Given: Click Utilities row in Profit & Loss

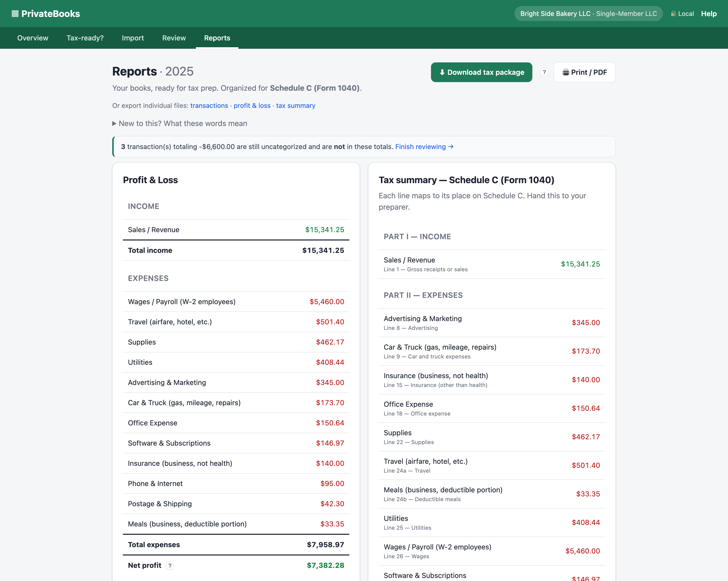Looking at the screenshot, I should click(236, 362).
